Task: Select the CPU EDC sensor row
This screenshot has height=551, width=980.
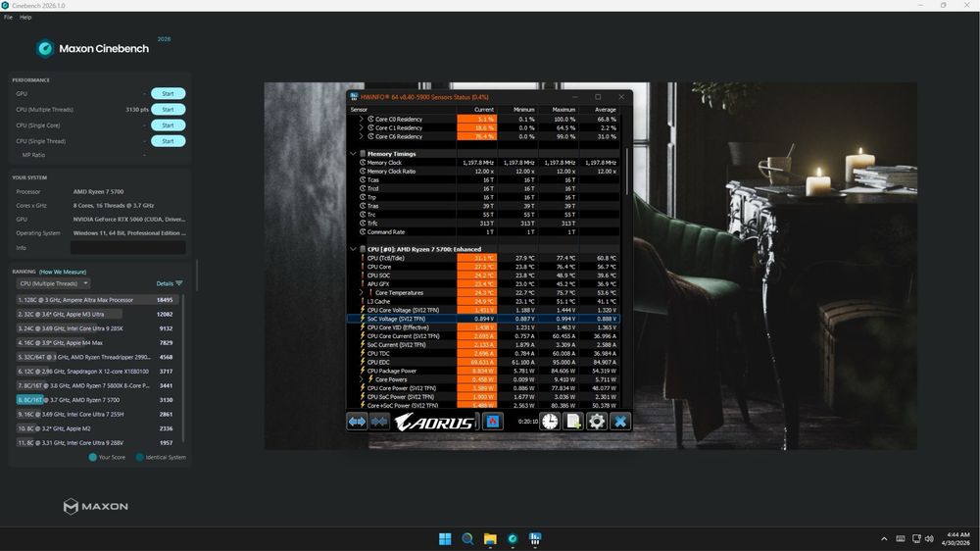Action: pos(483,362)
